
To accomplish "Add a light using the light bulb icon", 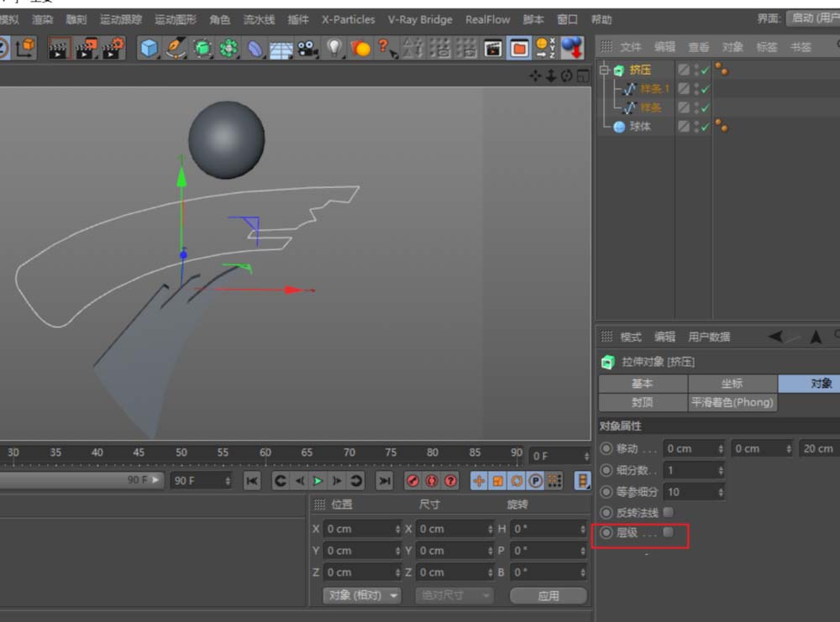I will [334, 49].
